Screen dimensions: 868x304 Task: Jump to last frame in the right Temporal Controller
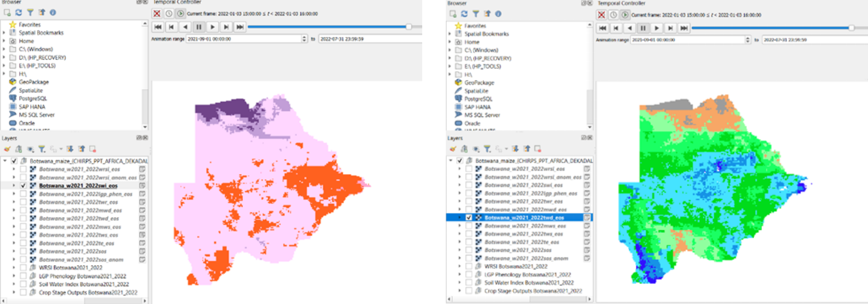pos(684,28)
